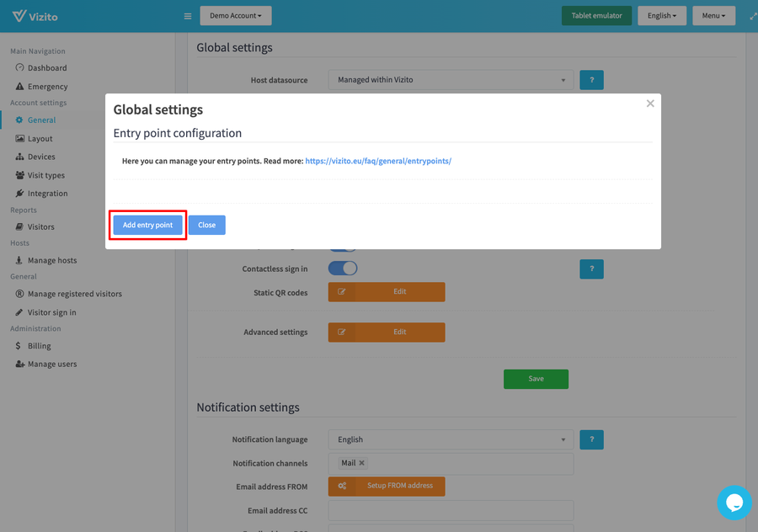Disable the Contactless sign in switch
The width and height of the screenshot is (758, 532).
tap(343, 269)
